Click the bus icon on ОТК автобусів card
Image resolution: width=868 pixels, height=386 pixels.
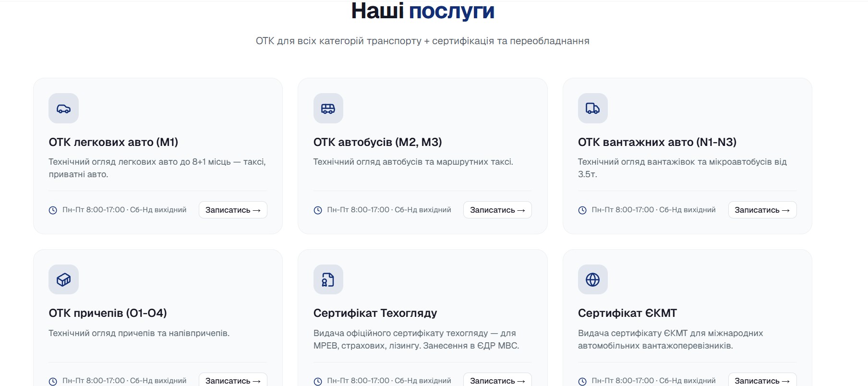click(328, 109)
